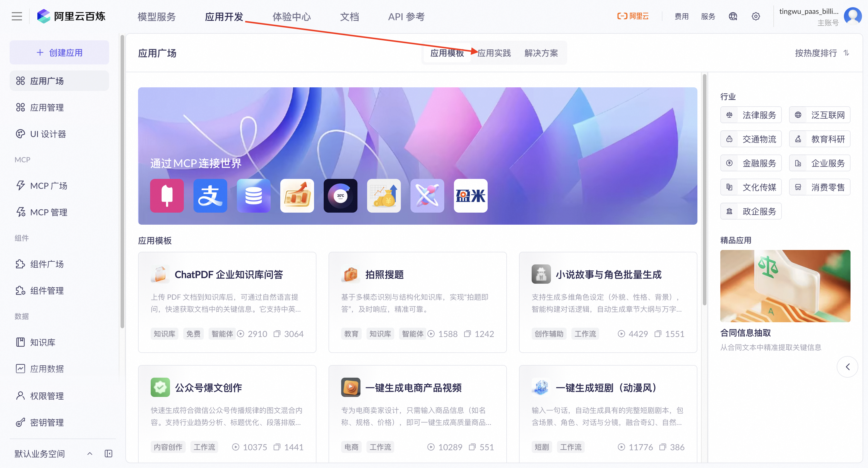Viewport: 868px width, 468px height.
Task: Collapse the sidebar using the panel icon
Action: tap(108, 454)
